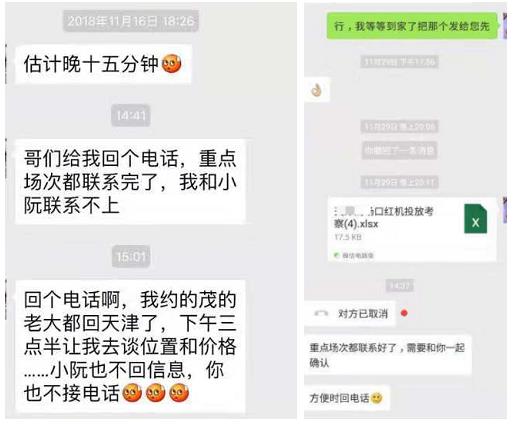Tap the red unread dot beside cancelled call
The height and width of the screenshot is (425, 515).
404,313
